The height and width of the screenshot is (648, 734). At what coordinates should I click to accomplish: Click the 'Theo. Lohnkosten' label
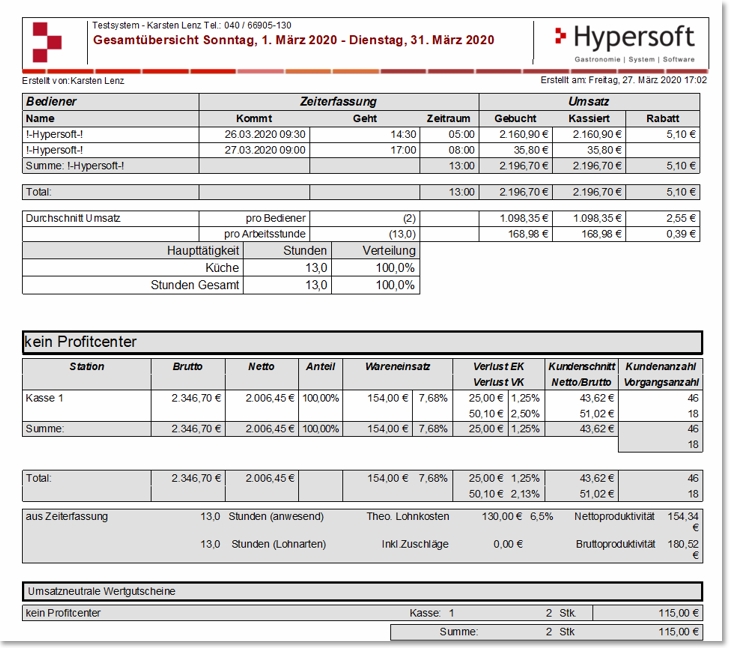click(x=408, y=516)
